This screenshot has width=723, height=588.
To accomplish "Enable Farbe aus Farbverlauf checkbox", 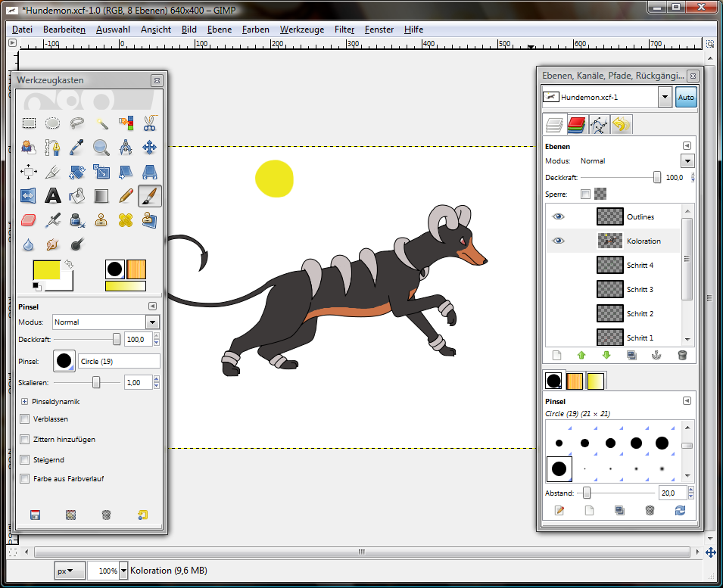I will pyautogui.click(x=25, y=479).
